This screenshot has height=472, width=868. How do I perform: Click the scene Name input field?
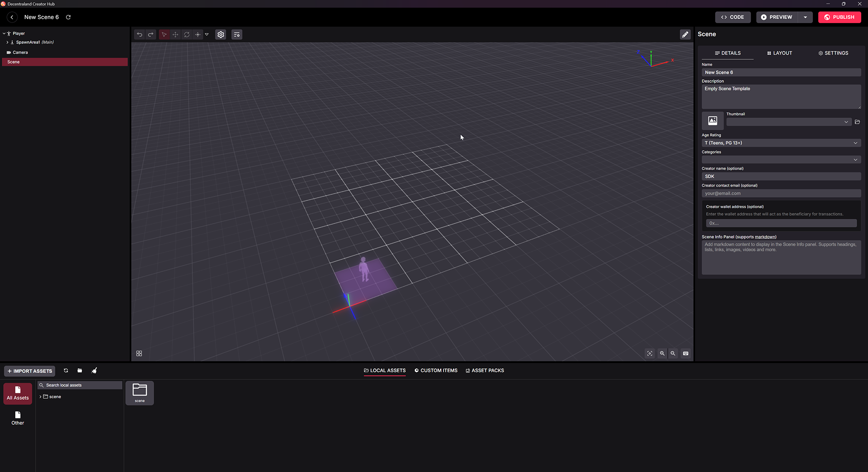[781, 72]
